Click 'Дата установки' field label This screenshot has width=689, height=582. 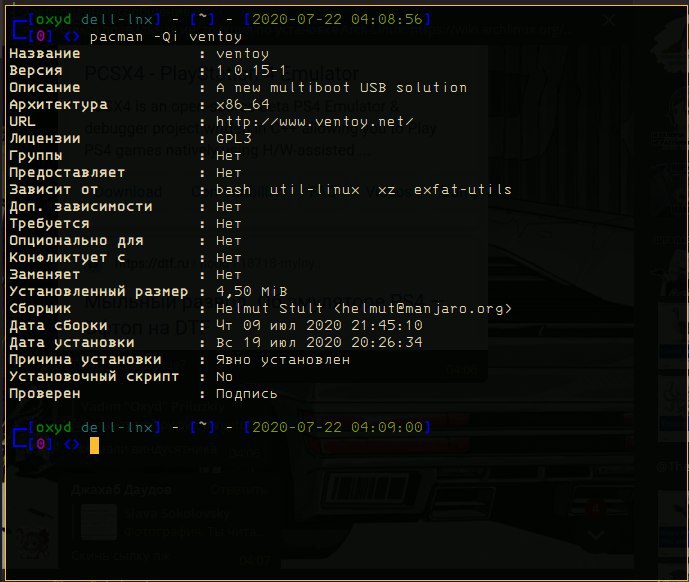pyautogui.click(x=72, y=342)
